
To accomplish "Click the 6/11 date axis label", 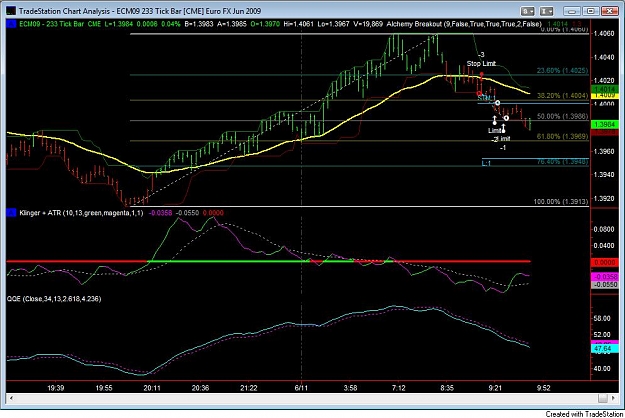I will tap(301, 388).
